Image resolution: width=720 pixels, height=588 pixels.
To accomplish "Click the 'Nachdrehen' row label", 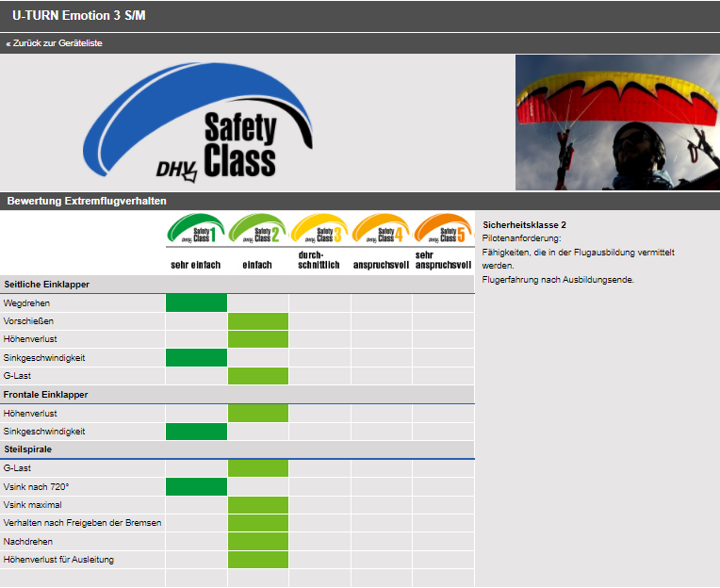I will 28,542.
